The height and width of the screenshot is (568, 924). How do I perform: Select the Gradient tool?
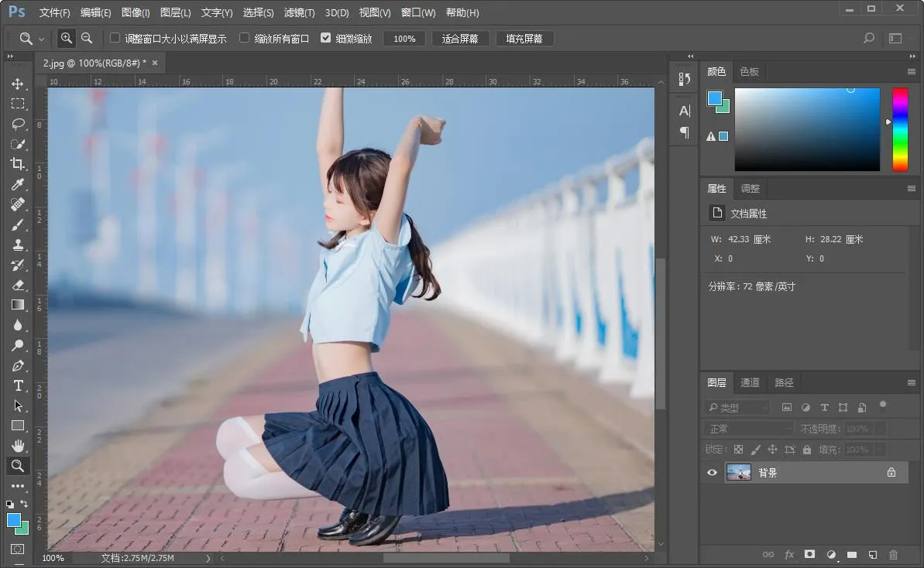[x=18, y=305]
